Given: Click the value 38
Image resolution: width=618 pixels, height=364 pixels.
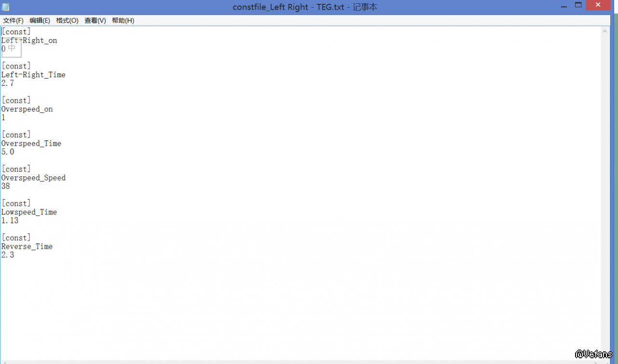Looking at the screenshot, I should coord(5,186).
